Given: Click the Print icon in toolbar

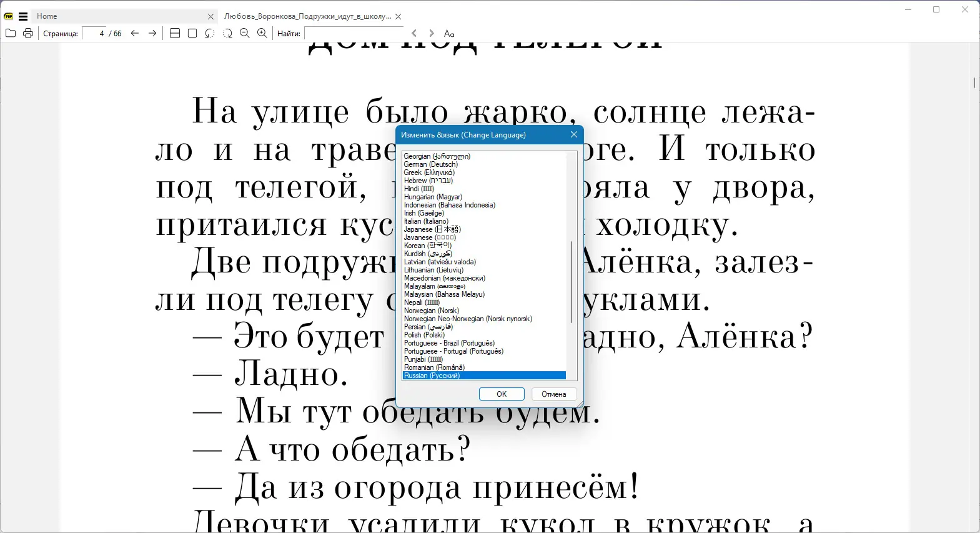Looking at the screenshot, I should point(28,33).
